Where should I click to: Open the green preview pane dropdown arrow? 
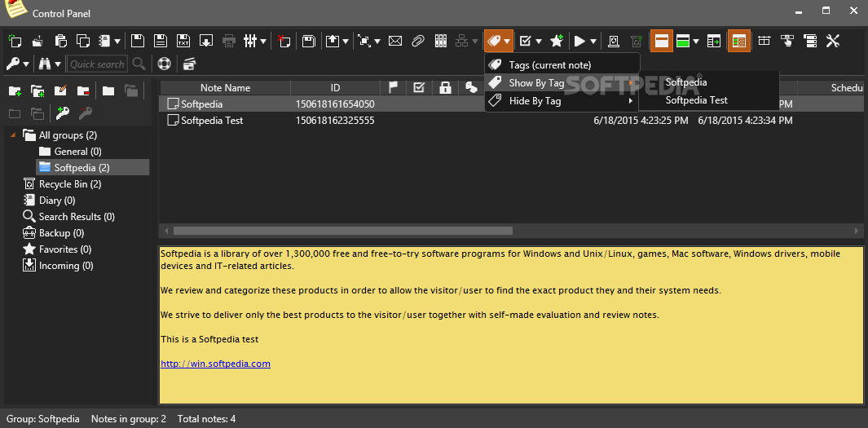(x=696, y=41)
